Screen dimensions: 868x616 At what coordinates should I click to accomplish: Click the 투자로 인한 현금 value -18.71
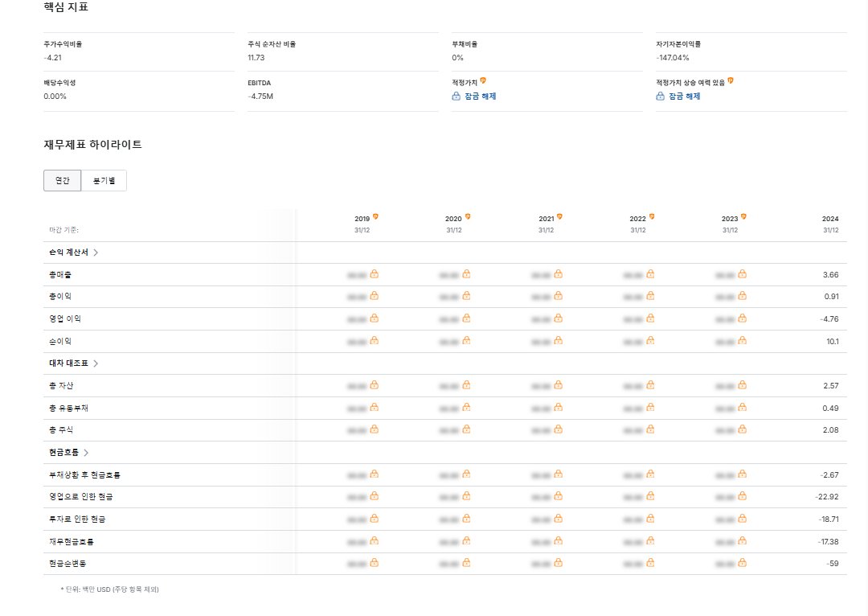tap(829, 519)
